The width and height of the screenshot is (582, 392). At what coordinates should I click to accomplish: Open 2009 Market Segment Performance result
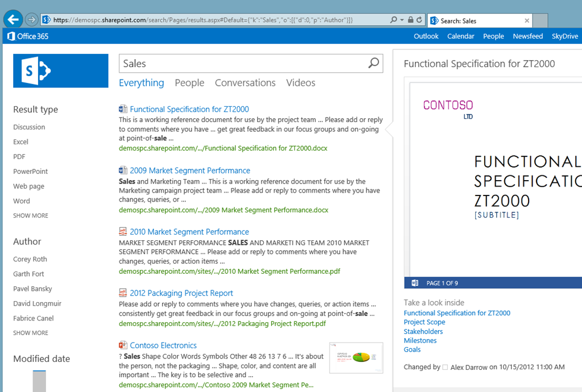click(190, 170)
